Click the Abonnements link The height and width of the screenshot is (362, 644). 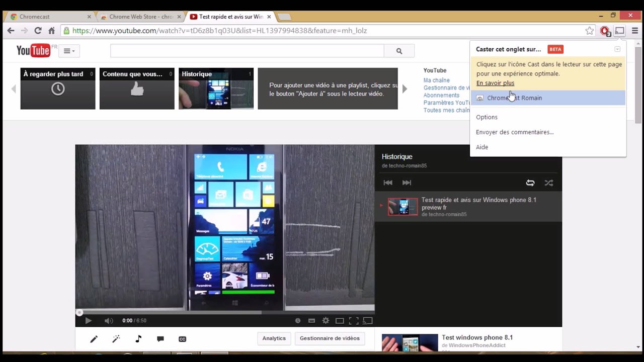(x=441, y=95)
